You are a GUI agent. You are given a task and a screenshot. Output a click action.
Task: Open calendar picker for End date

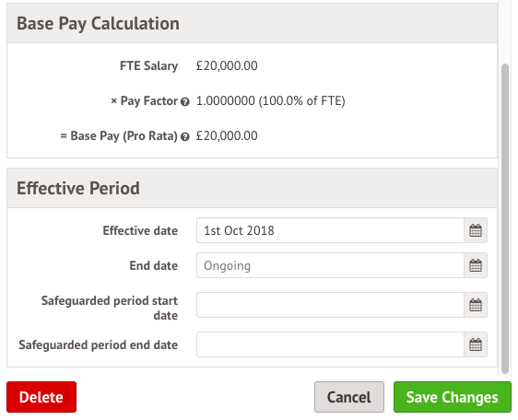(x=476, y=265)
